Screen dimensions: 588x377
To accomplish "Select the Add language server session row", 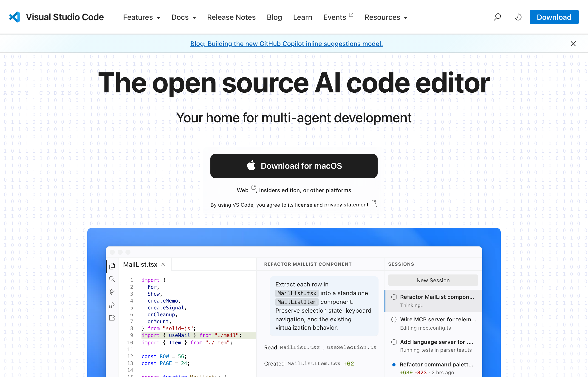I will pos(433,346).
